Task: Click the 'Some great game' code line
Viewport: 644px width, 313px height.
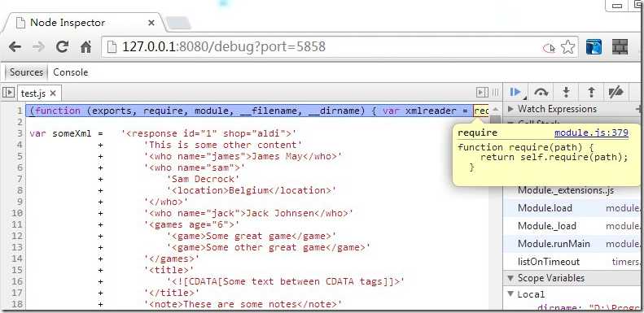Action: 252,237
